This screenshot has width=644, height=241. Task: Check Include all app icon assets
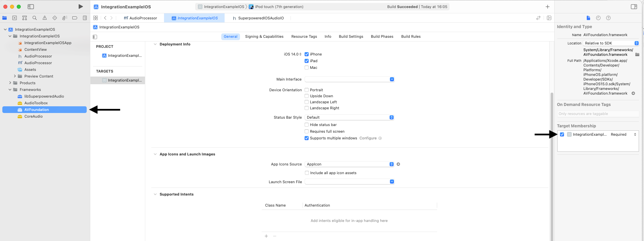coord(307,173)
